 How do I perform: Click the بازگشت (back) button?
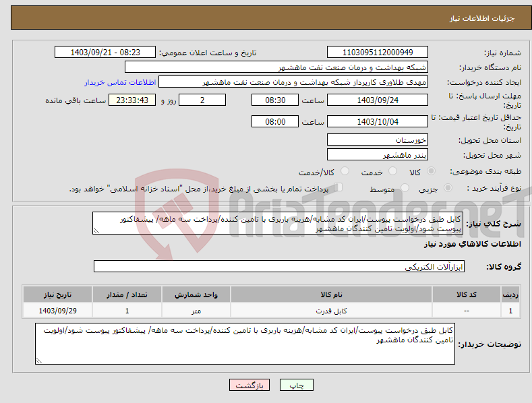click(249, 385)
